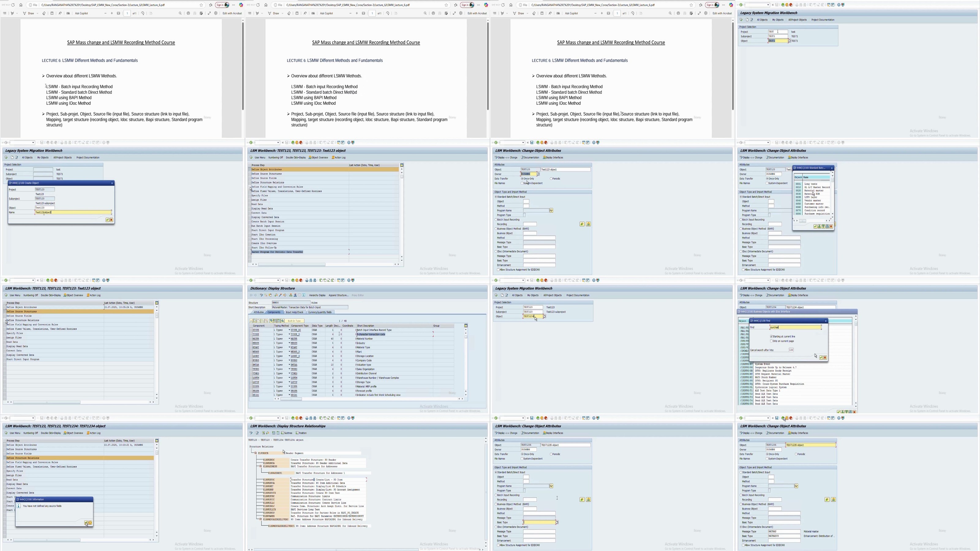Click Project Documentation in Workbench with project TEST
The width and height of the screenshot is (980, 551).
(823, 20)
